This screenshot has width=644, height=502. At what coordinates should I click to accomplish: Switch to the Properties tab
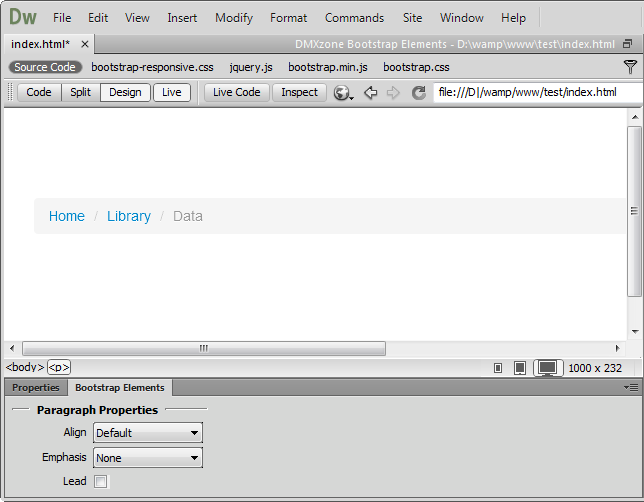36,388
